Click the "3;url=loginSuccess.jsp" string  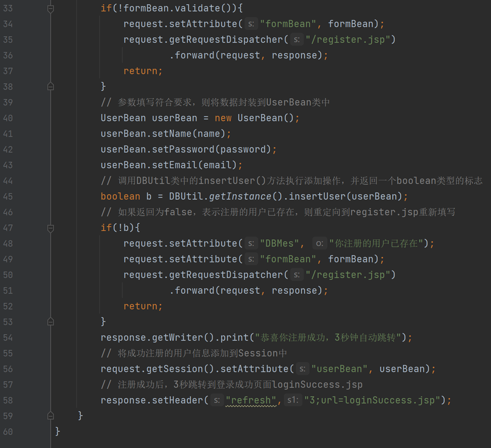point(372,400)
